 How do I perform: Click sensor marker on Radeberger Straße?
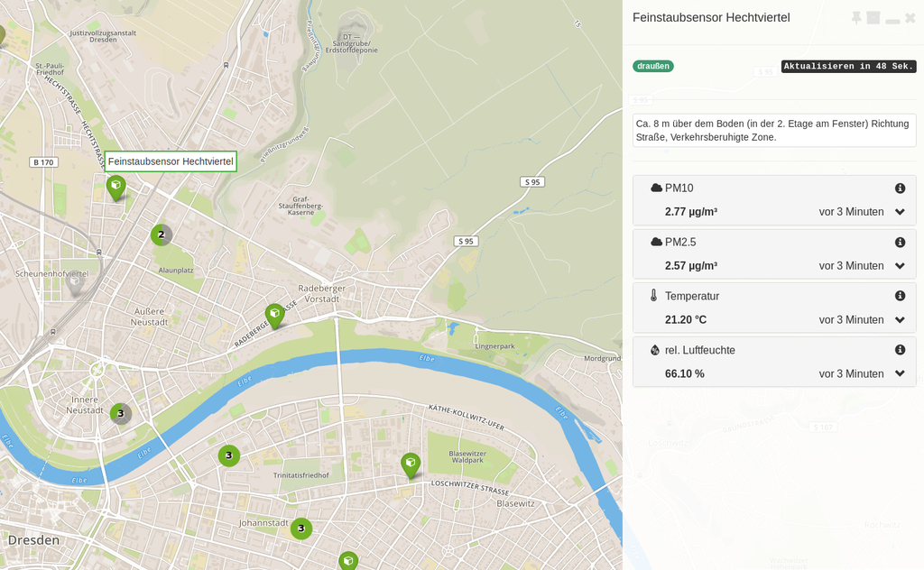(x=275, y=315)
